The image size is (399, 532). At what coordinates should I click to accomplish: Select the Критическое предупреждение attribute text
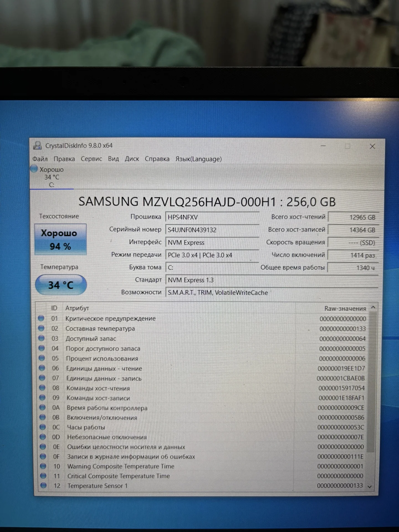click(x=111, y=318)
